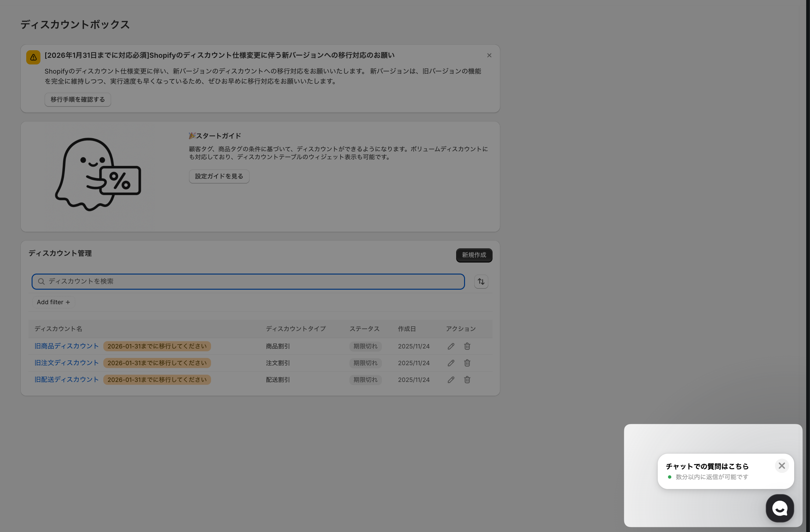Open the chat bubble launcher icon
This screenshot has height=532, width=810.
click(779, 508)
